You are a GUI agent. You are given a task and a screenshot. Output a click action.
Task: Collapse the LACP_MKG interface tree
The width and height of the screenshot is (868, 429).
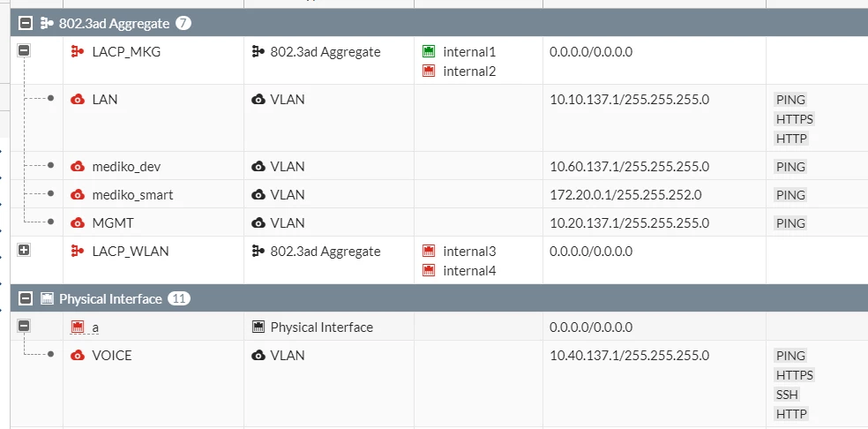pos(24,50)
